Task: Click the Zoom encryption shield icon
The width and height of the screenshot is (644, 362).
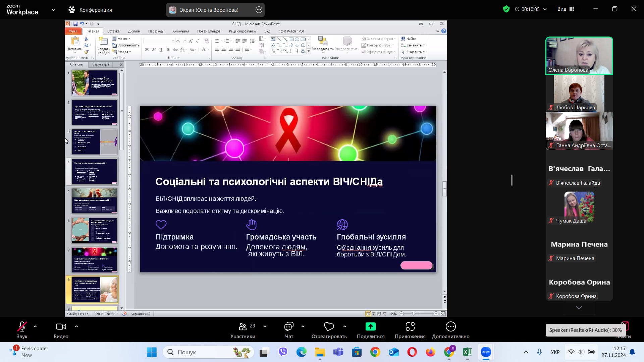Action: coord(506,9)
